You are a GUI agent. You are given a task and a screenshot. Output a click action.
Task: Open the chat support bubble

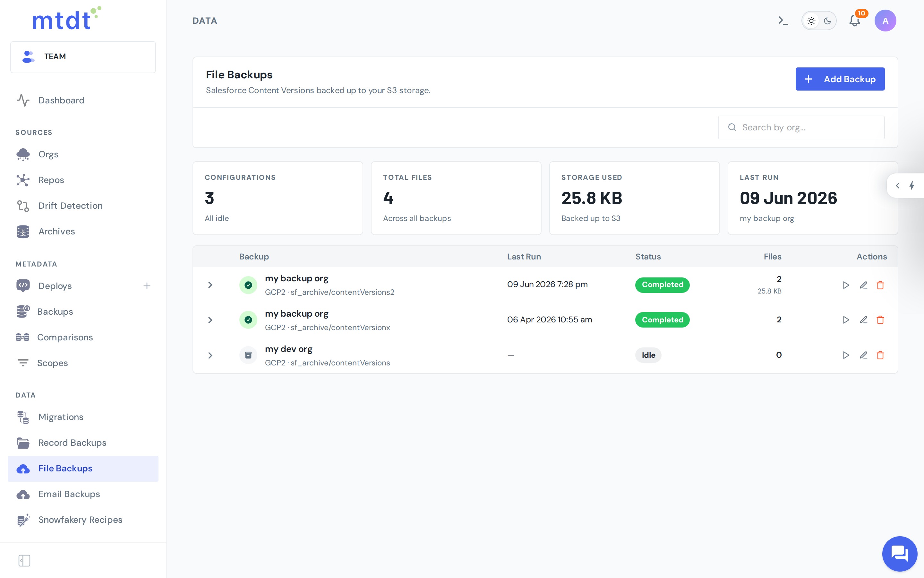[x=900, y=554]
